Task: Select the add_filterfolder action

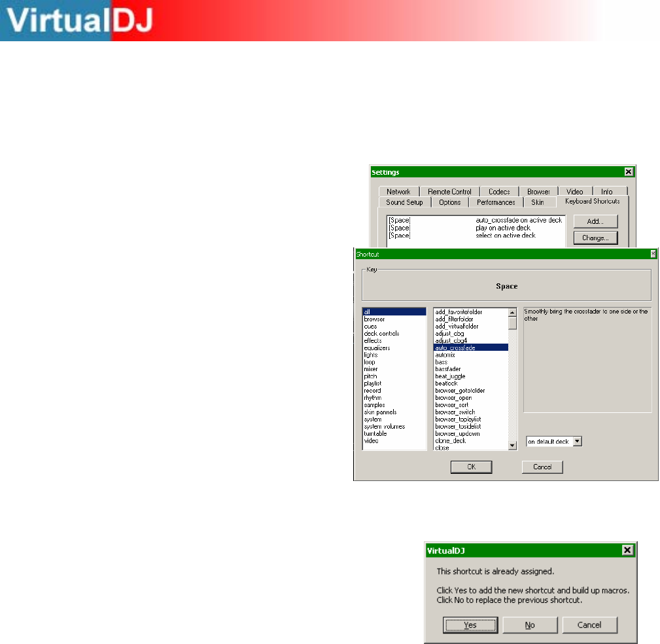Action: [471, 319]
